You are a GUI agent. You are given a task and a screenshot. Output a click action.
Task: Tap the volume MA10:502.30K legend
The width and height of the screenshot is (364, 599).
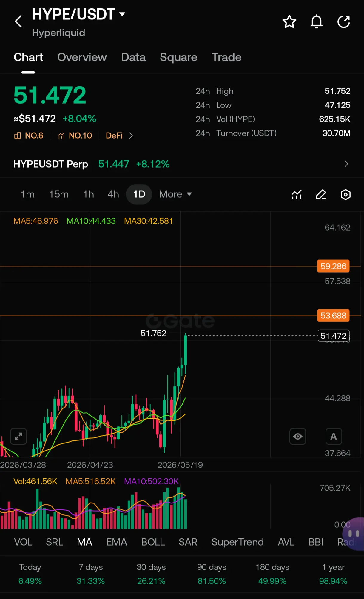(x=151, y=481)
